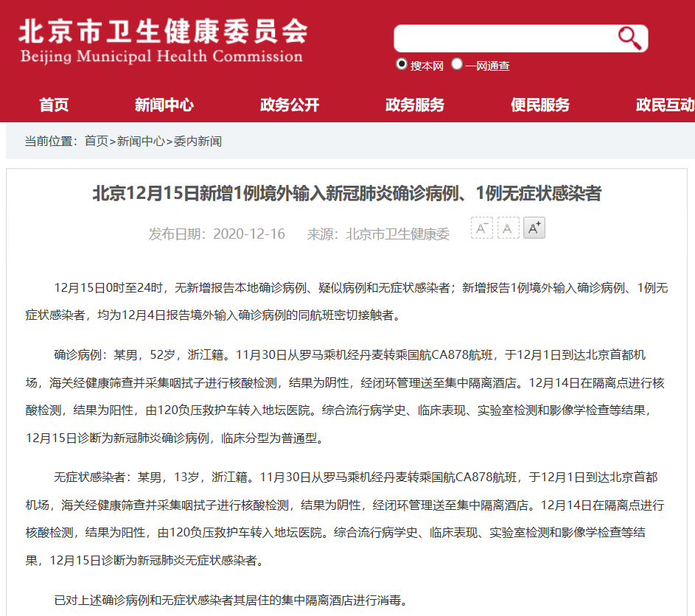
Task: Increase font size with A+ icon
Action: tap(534, 228)
